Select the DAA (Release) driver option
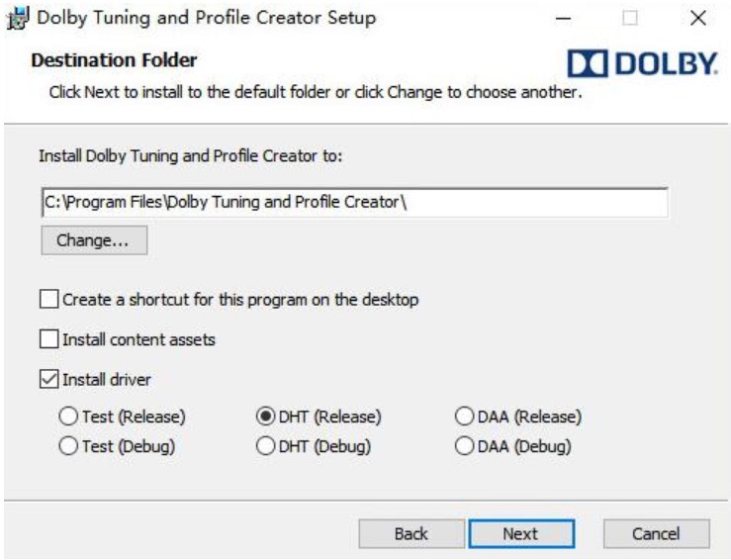Viewport: 731px width, 560px height. (463, 418)
